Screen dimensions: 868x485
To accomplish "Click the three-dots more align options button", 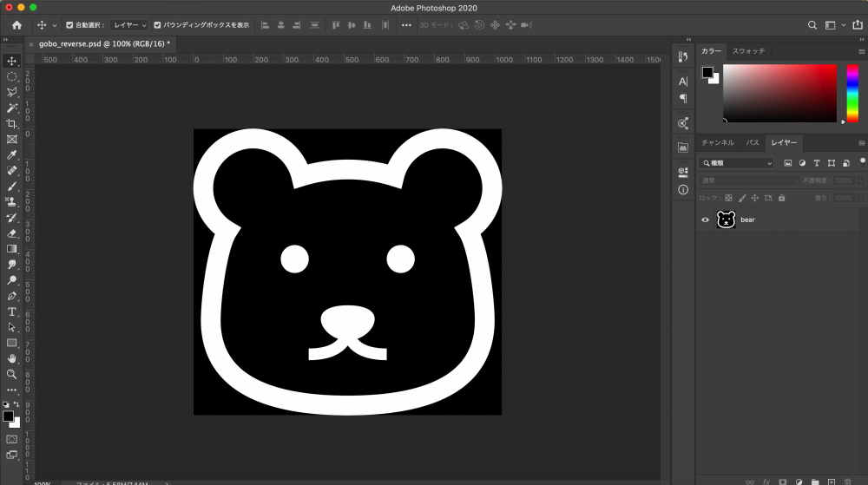I will click(x=406, y=25).
